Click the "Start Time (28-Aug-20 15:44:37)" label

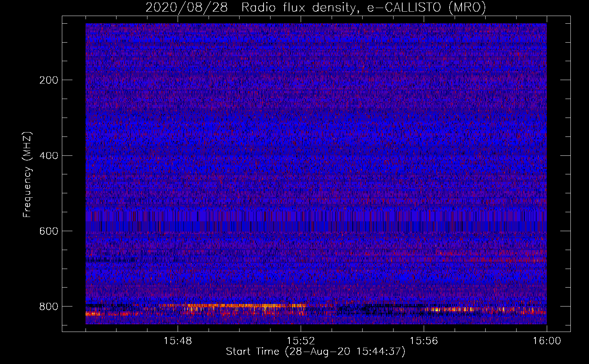pyautogui.click(x=316, y=352)
